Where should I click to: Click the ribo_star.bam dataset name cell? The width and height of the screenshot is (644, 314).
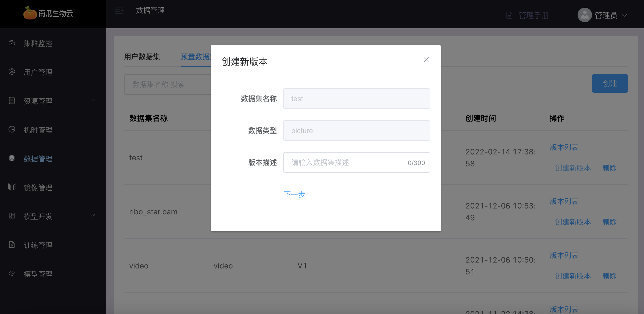click(153, 212)
